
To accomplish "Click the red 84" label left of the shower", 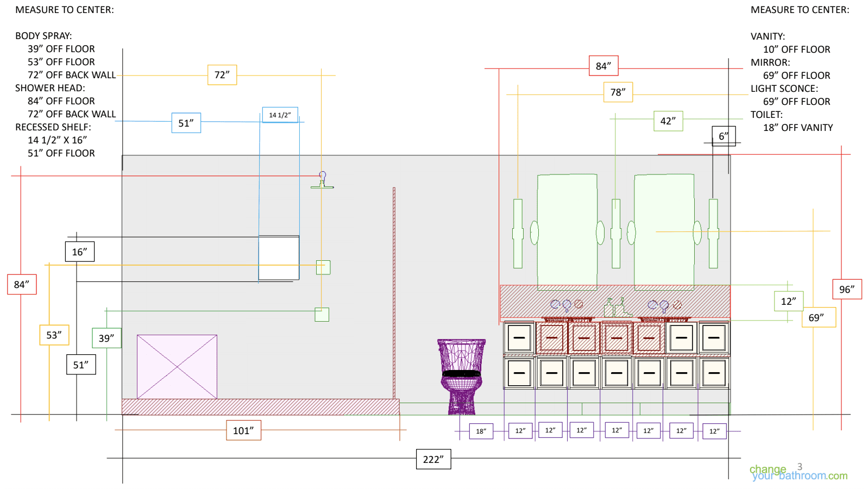I will point(22,284).
